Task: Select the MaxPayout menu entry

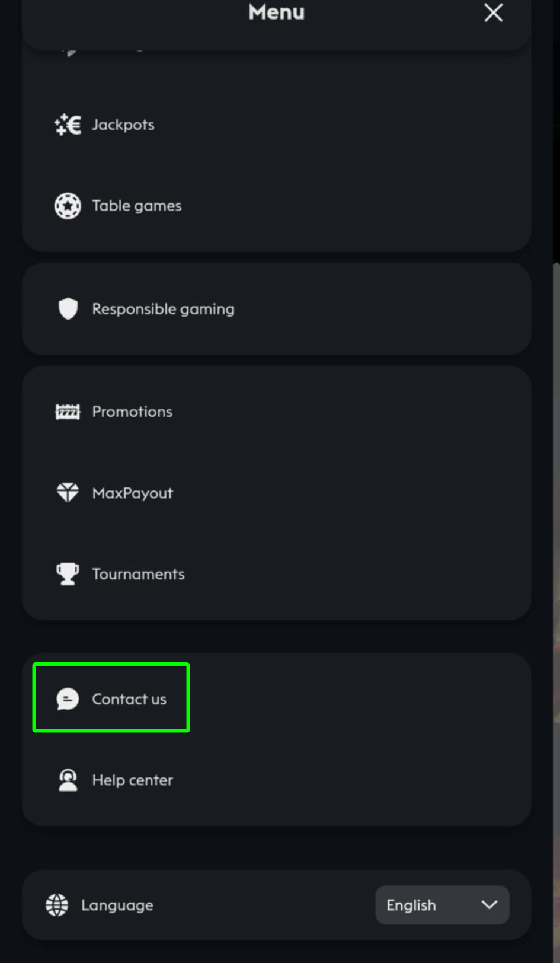Action: (x=133, y=493)
